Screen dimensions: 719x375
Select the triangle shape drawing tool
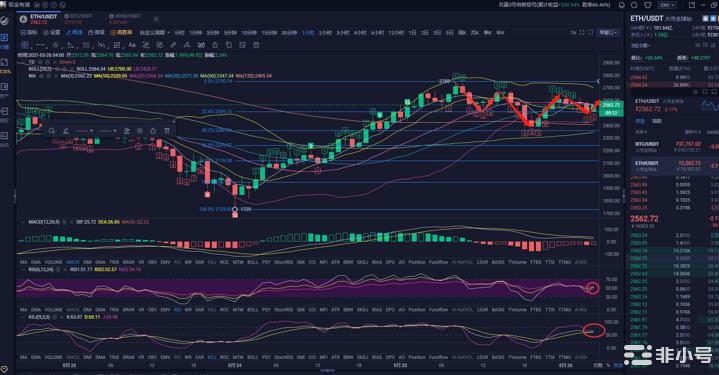[x=71, y=45]
